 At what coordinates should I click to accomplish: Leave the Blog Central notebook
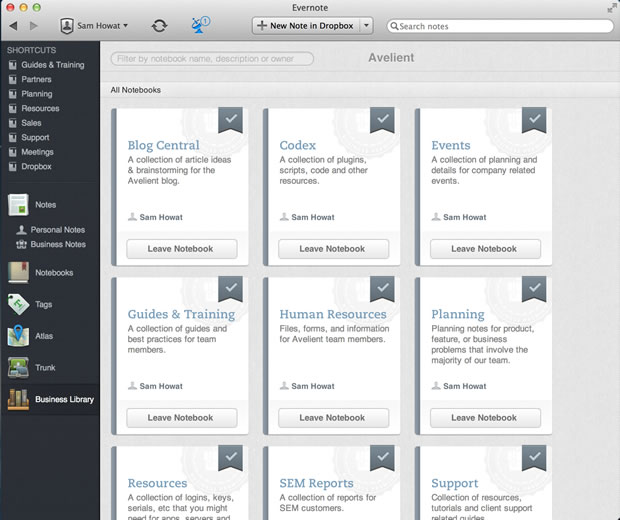click(x=182, y=249)
